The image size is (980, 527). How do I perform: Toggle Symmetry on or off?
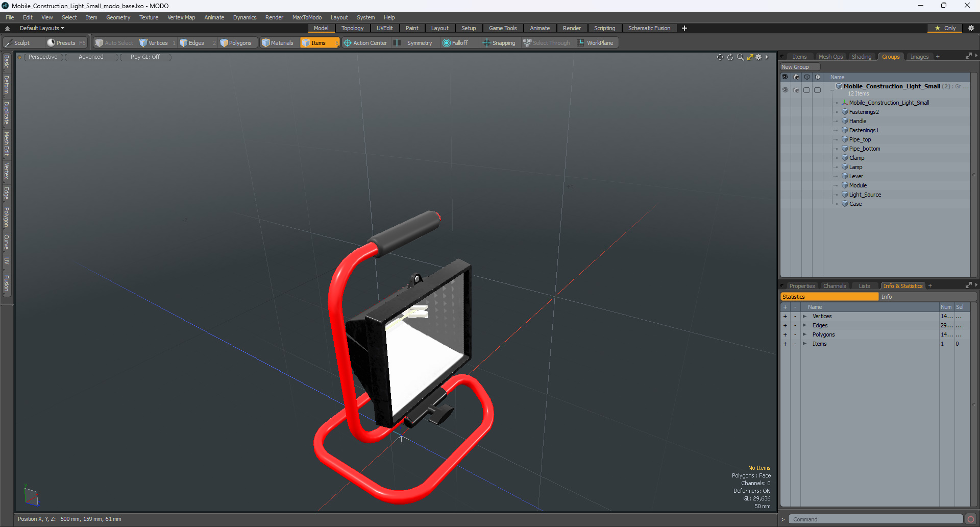(x=414, y=43)
